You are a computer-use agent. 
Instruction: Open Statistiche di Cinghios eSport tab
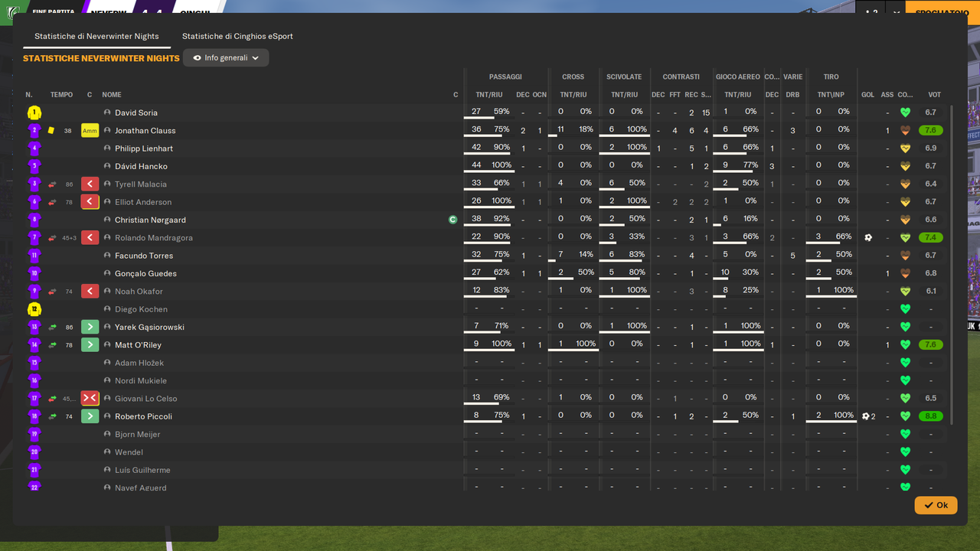237,36
